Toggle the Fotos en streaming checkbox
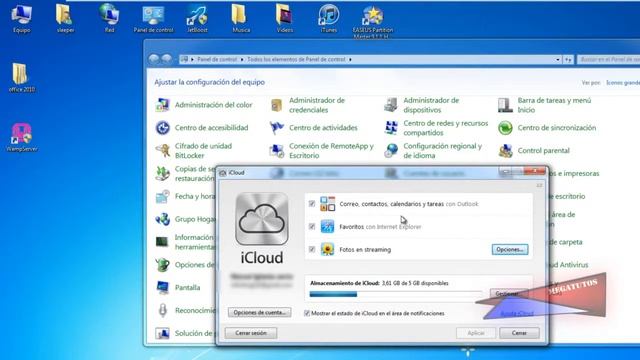The width and height of the screenshot is (640, 360). 312,249
